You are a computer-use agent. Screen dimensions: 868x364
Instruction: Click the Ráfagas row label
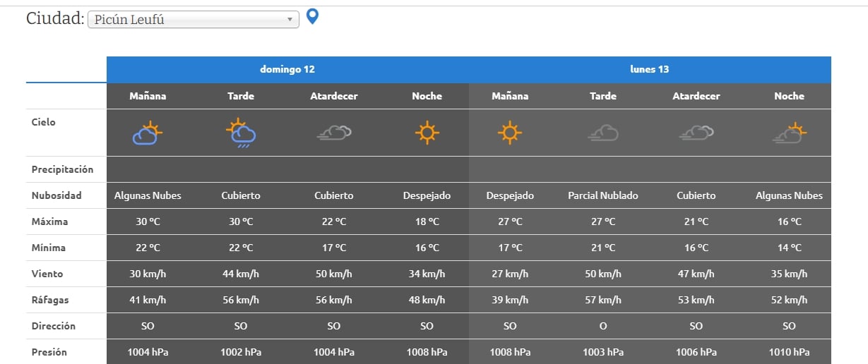click(x=50, y=300)
